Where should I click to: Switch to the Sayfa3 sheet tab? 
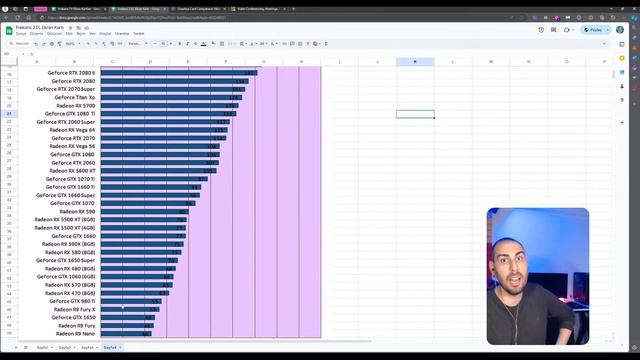pos(87,347)
